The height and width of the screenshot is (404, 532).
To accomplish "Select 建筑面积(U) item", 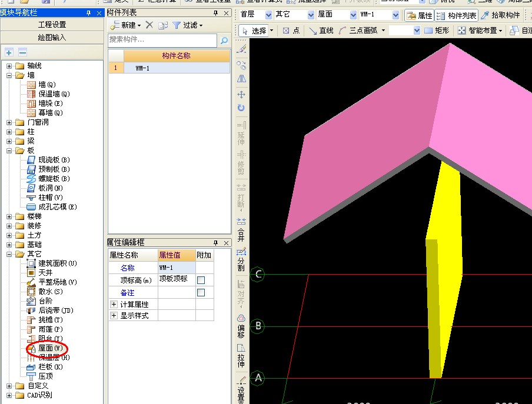I will 57,263.
